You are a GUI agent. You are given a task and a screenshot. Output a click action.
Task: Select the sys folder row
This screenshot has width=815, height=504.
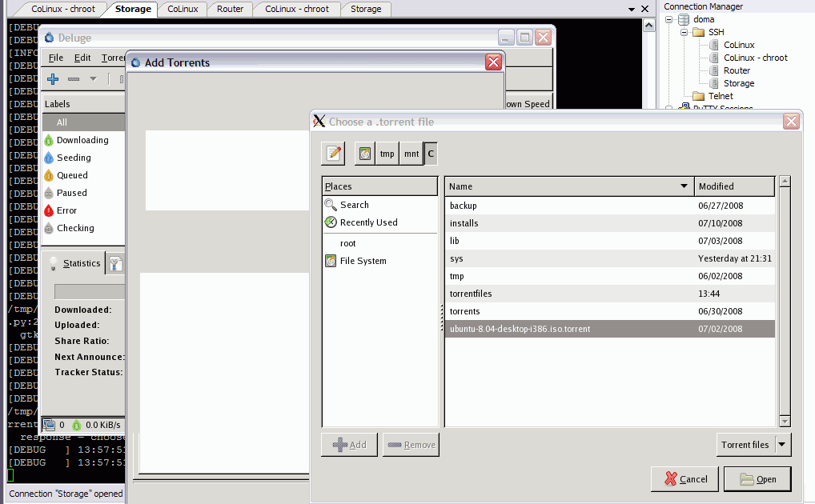coord(610,258)
